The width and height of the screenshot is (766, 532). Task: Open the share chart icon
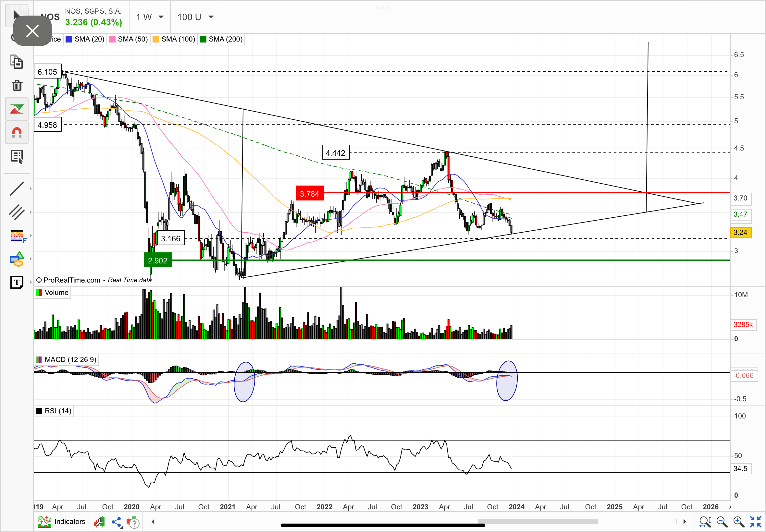(x=117, y=522)
